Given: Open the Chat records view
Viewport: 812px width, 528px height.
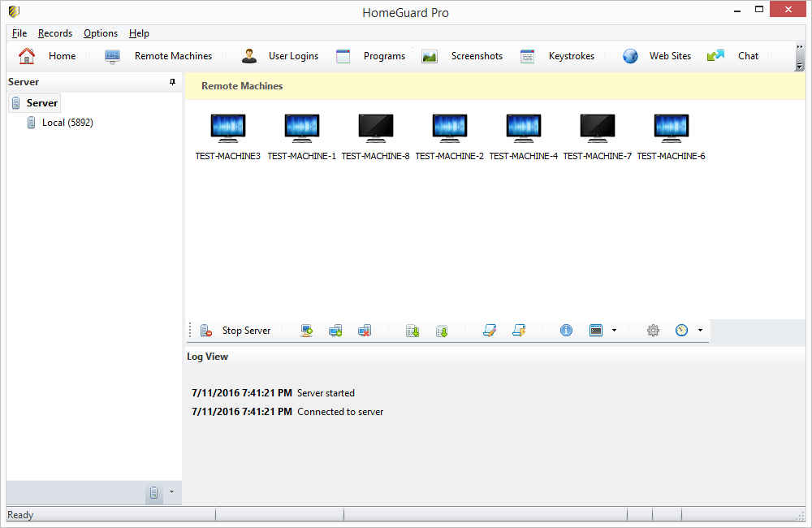Looking at the screenshot, I should click(733, 56).
